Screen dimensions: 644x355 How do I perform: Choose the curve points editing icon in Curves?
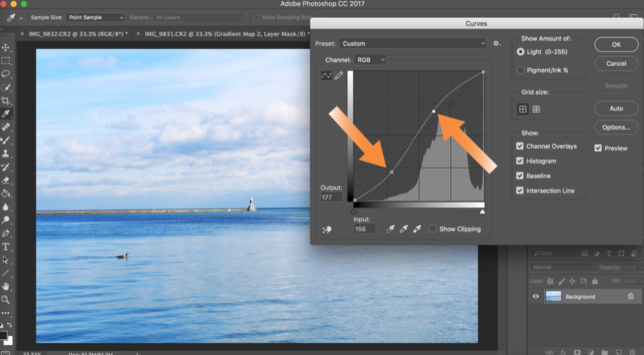click(326, 75)
